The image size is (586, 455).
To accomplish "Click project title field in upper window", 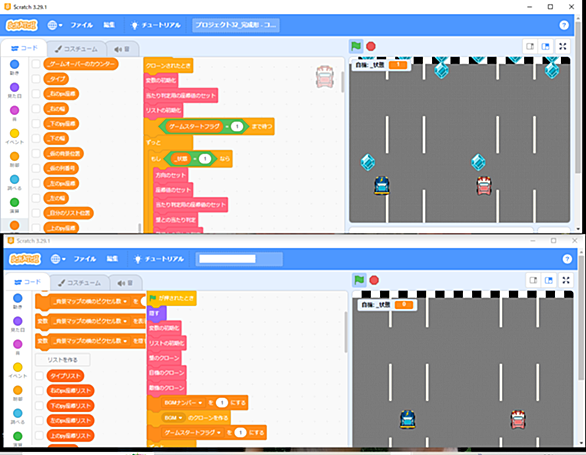I will pos(236,25).
